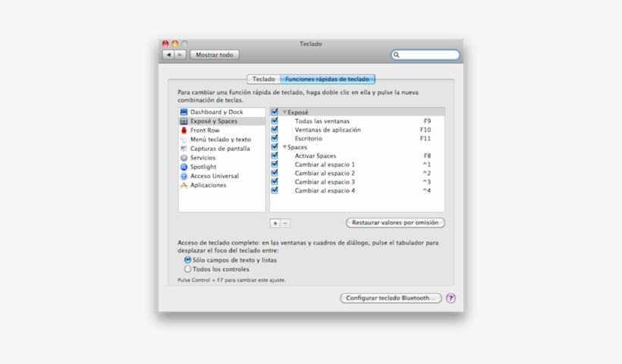The height and width of the screenshot is (364, 622).
Task: Click the ^2 shortcut value
Action: 427,174
